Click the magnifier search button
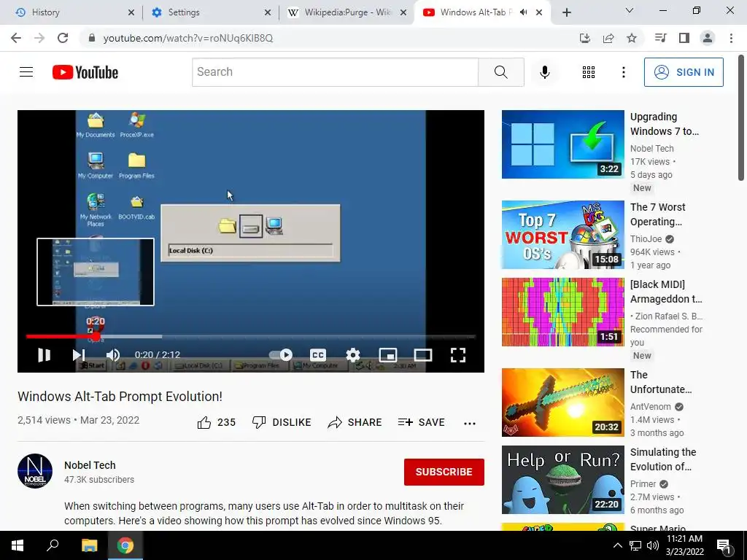 click(x=500, y=72)
